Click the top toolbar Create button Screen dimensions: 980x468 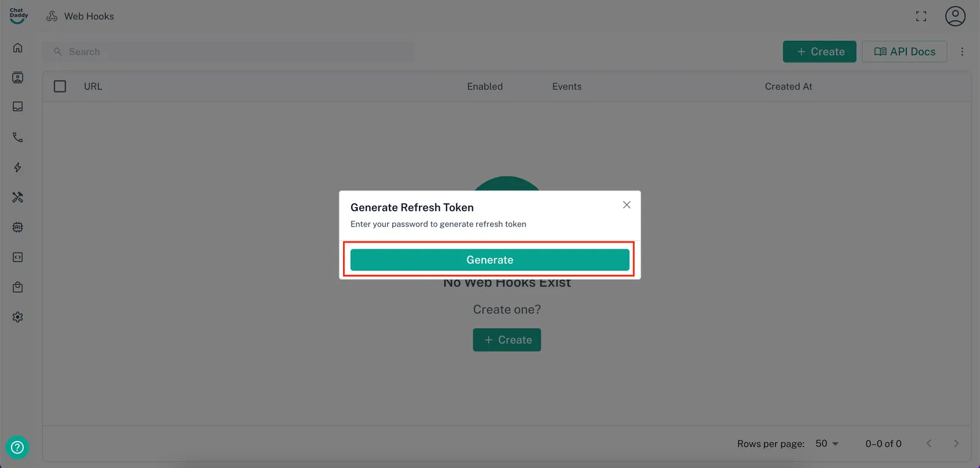coord(819,52)
